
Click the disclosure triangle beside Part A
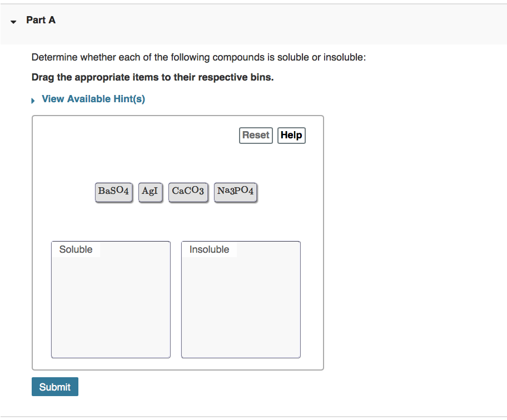pyautogui.click(x=12, y=22)
